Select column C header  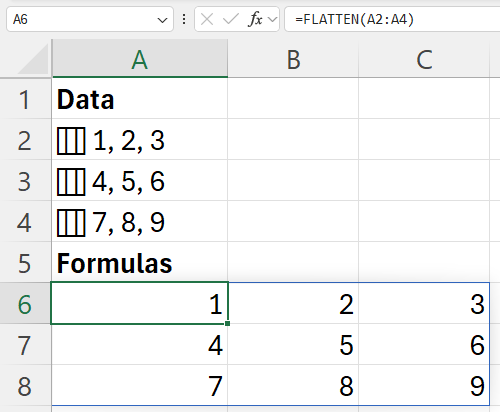click(x=424, y=59)
